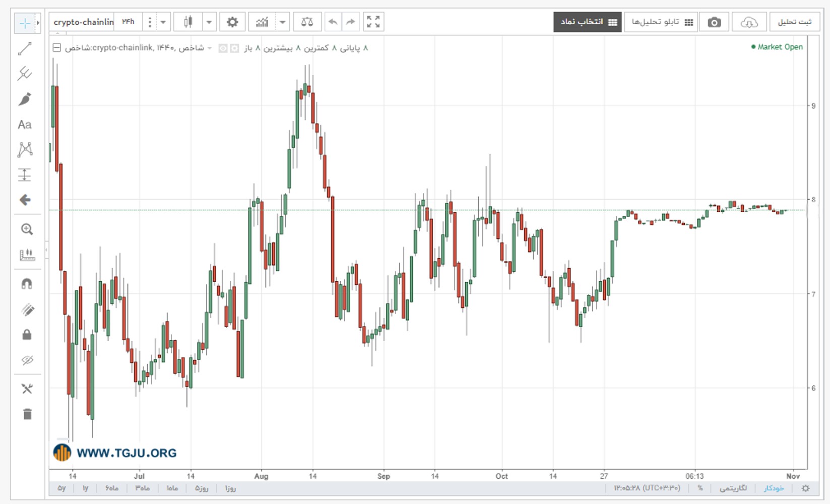Select the ۶ماه time range
The width and height of the screenshot is (830, 504).
[112, 488]
